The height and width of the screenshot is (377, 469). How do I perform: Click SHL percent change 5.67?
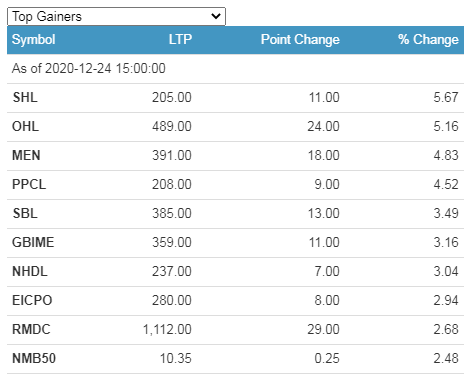(x=446, y=98)
